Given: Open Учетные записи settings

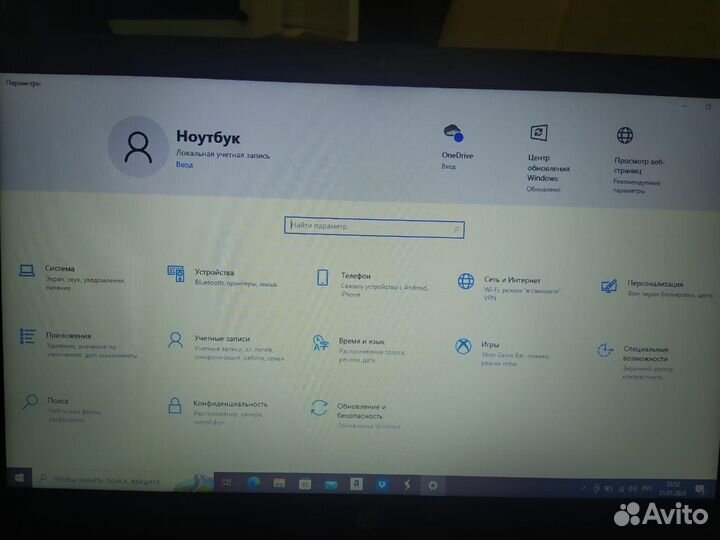Looking at the screenshot, I should tap(225, 348).
